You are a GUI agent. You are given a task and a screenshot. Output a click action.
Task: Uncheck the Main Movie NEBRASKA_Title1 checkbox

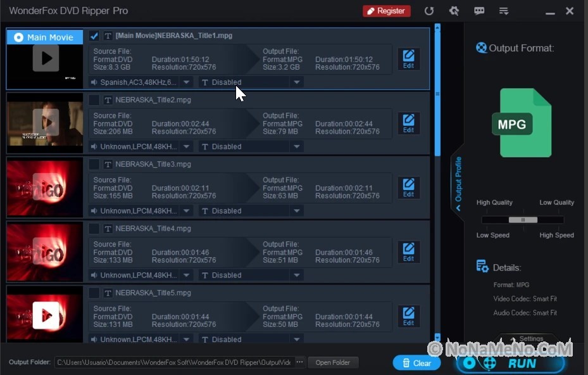coord(94,36)
